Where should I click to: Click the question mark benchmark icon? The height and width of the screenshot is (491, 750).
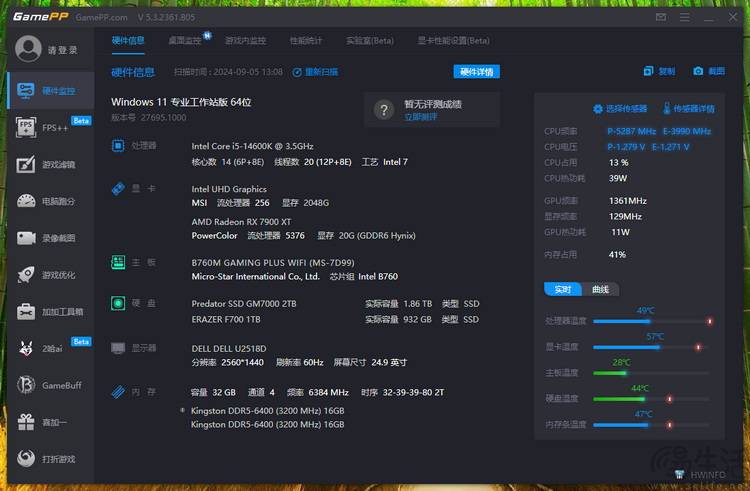click(x=384, y=110)
